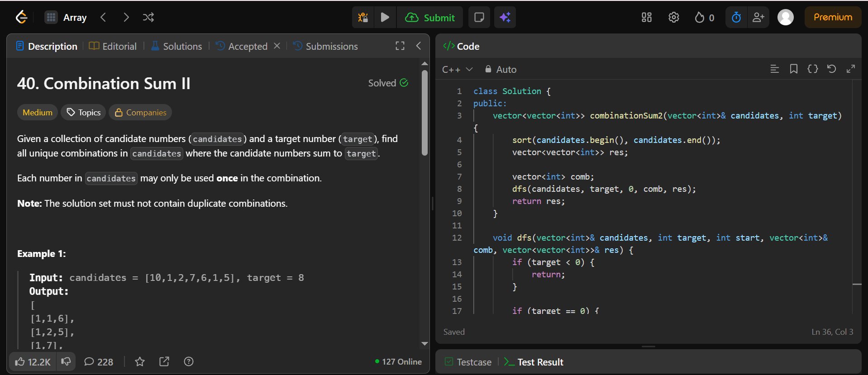The width and height of the screenshot is (868, 375).
Task: Click the format code braces icon
Action: pyautogui.click(x=812, y=69)
